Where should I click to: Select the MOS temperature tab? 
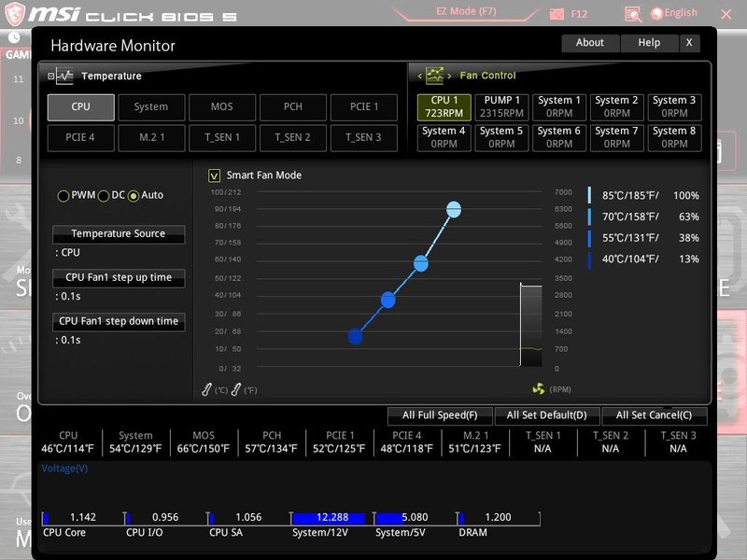click(222, 107)
